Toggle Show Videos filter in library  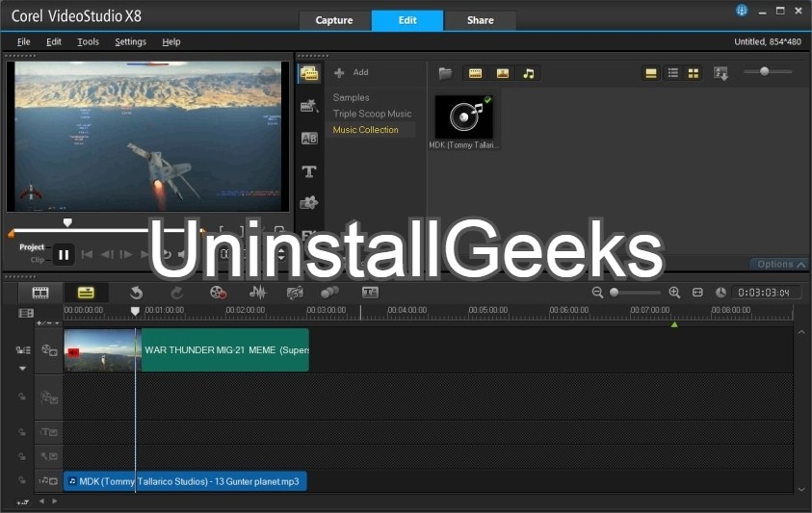pos(475,73)
